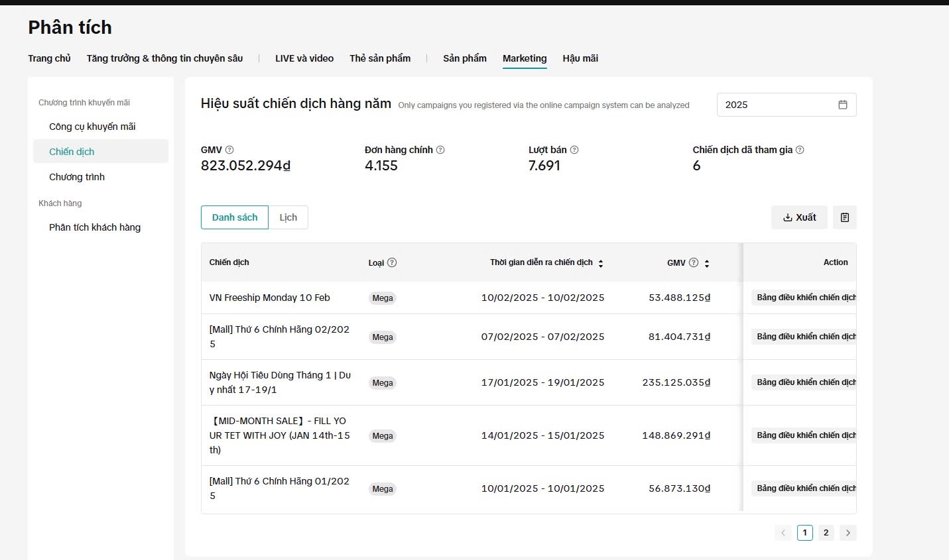Click the GMV info help icon
This screenshot has height=560, width=949.
[x=229, y=150]
